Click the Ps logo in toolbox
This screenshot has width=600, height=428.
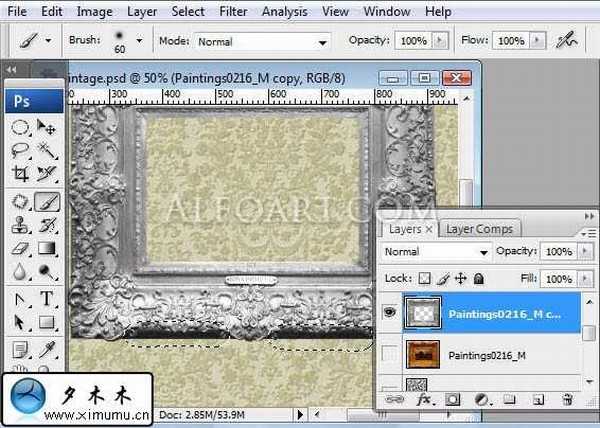coord(34,101)
